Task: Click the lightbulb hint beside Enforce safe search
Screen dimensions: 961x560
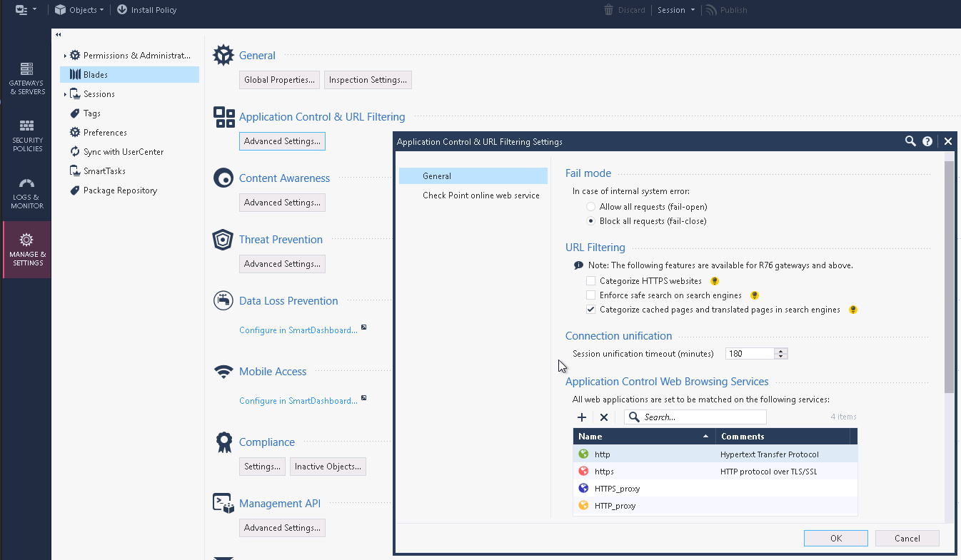Action: [754, 295]
